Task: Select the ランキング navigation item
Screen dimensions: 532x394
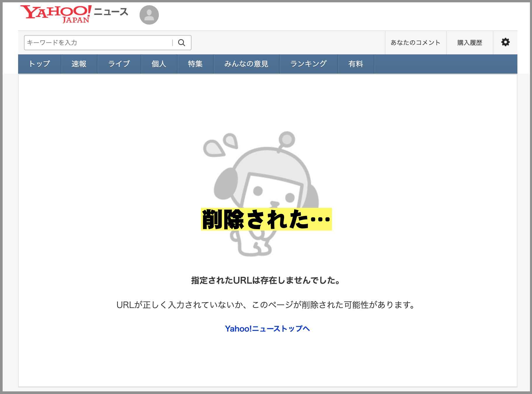Action: click(x=308, y=64)
